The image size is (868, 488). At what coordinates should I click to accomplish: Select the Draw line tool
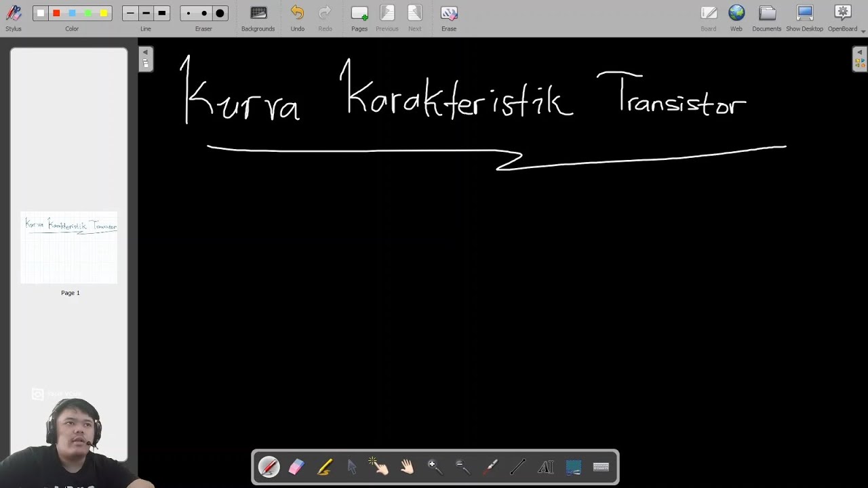(x=518, y=467)
